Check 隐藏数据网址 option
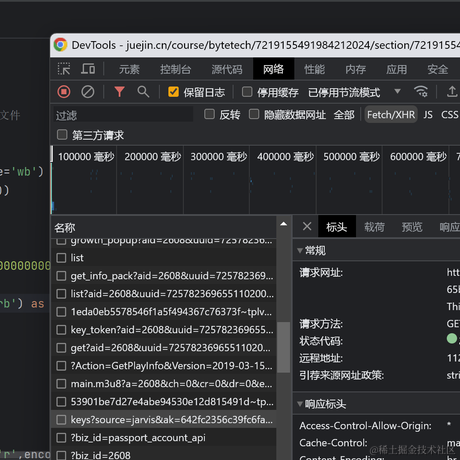Viewport: 460px width, 460px height. click(254, 114)
